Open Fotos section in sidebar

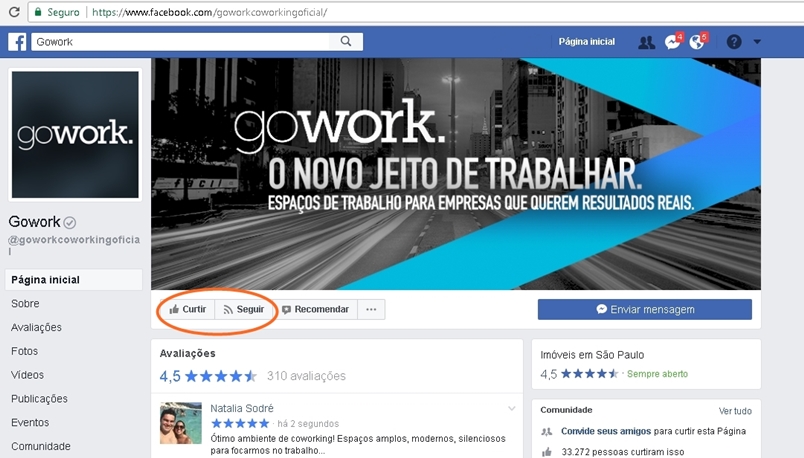pos(25,351)
